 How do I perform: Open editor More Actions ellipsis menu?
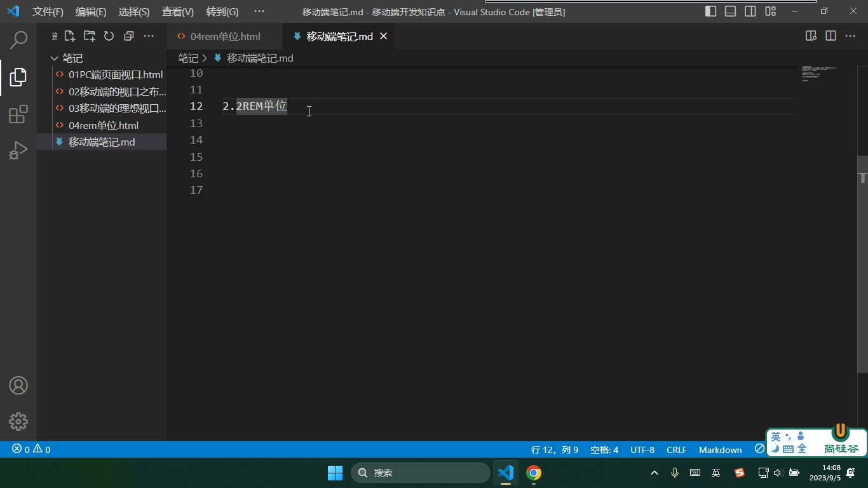tap(850, 36)
